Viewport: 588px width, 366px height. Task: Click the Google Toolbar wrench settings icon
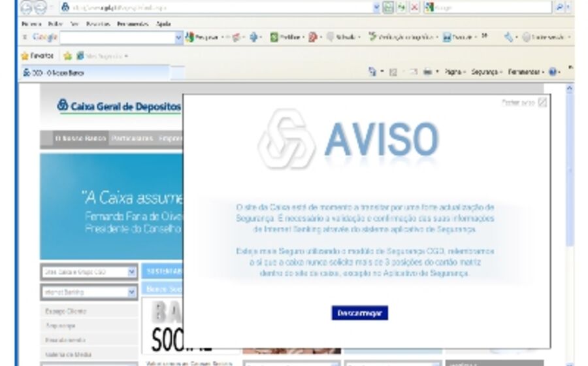point(508,37)
